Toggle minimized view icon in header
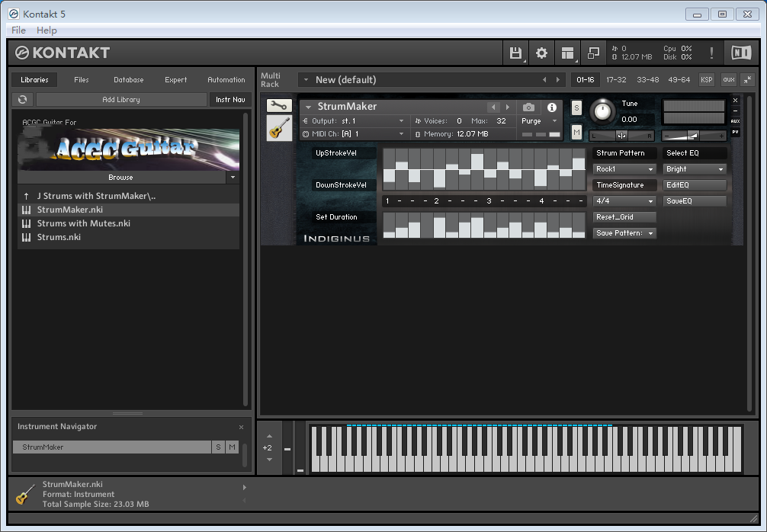This screenshot has width=767, height=532. tap(593, 53)
